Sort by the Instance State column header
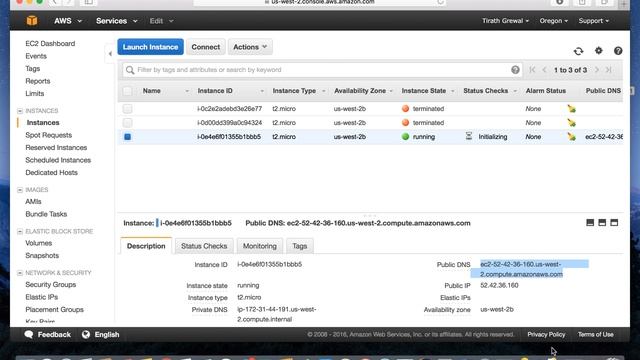This screenshot has width=640, height=360. click(424, 91)
